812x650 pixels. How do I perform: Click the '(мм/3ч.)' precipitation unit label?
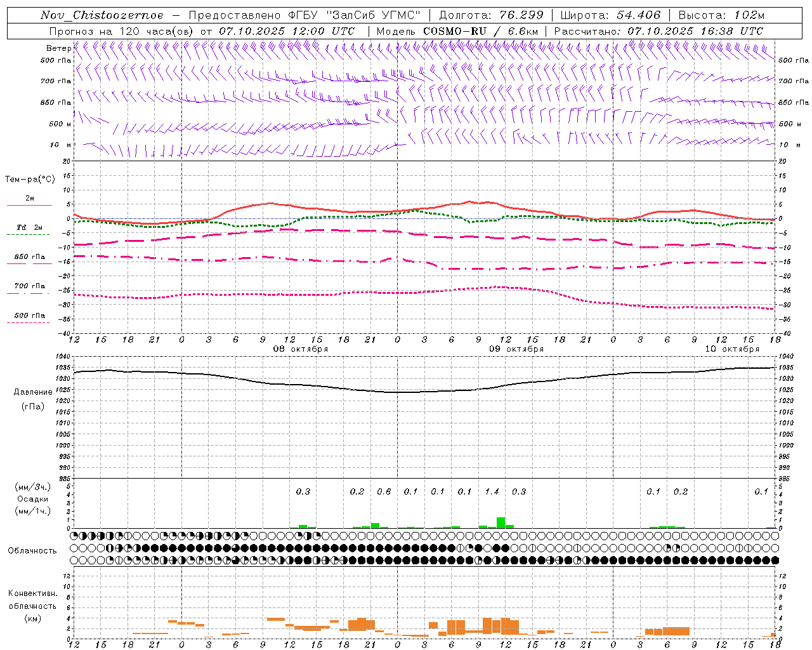33,487
